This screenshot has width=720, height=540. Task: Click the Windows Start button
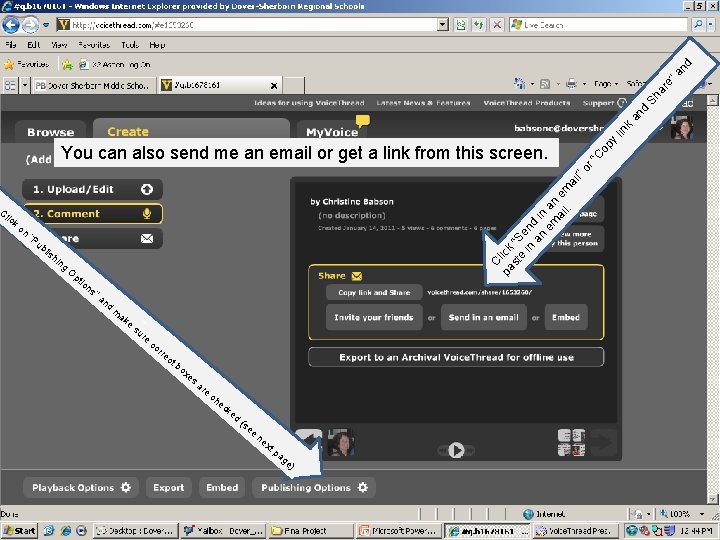pos(19,531)
